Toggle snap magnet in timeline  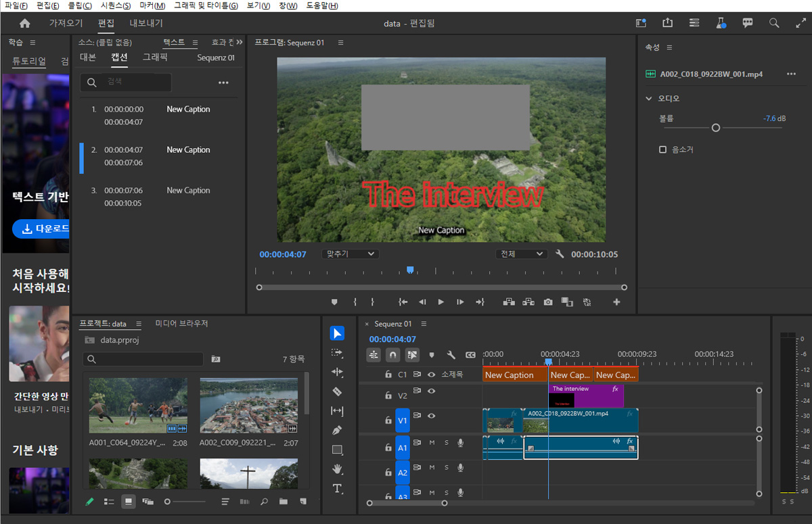(392, 354)
